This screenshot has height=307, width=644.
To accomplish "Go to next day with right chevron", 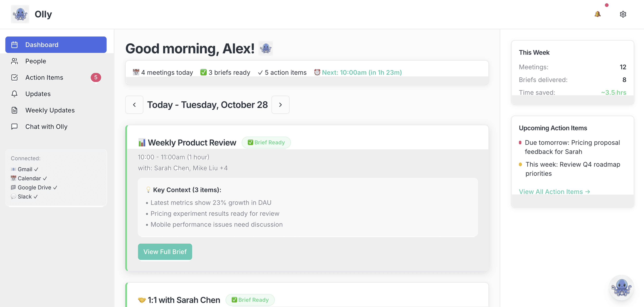I will pyautogui.click(x=280, y=105).
